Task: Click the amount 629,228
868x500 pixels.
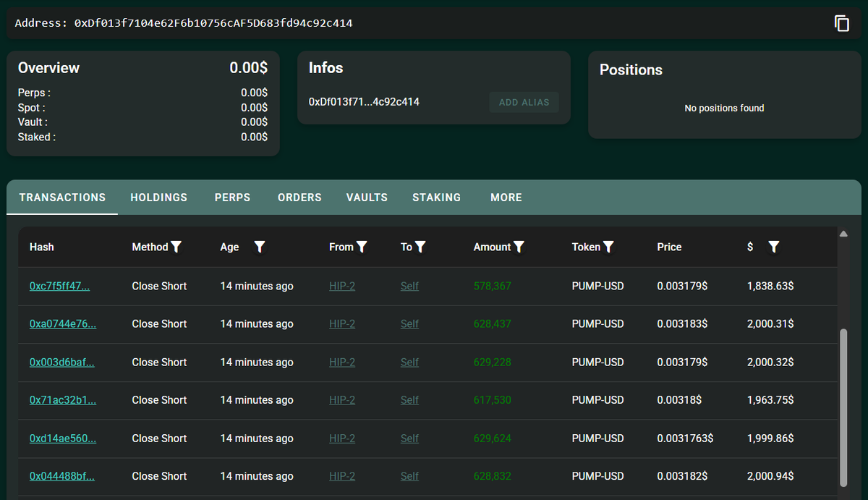Action: coord(492,362)
